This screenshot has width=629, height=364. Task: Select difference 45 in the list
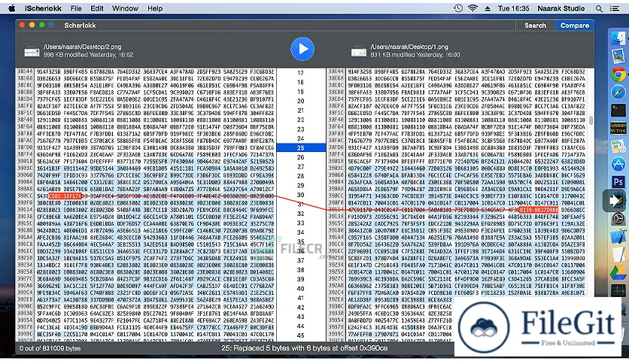tap(300, 335)
